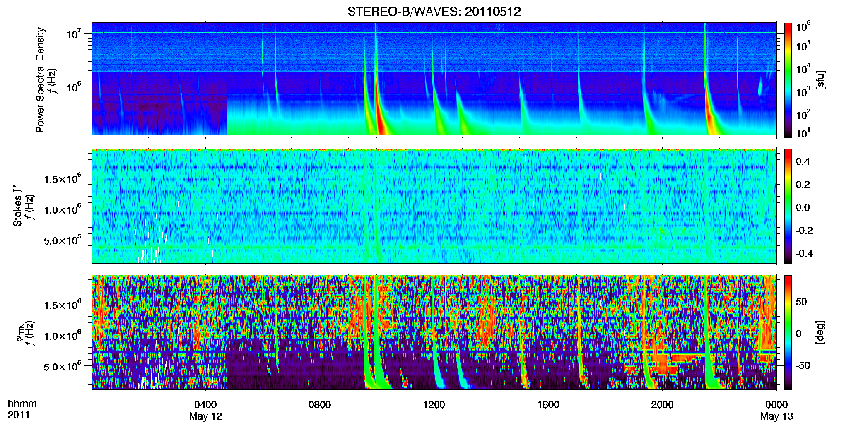
Task: Click the Stokes V spectrogram panel
Action: (434, 206)
